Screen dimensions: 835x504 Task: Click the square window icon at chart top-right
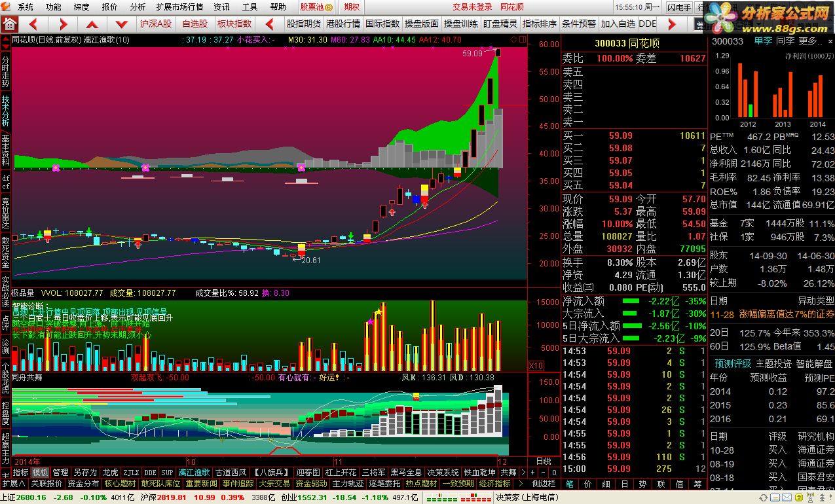coord(522,39)
